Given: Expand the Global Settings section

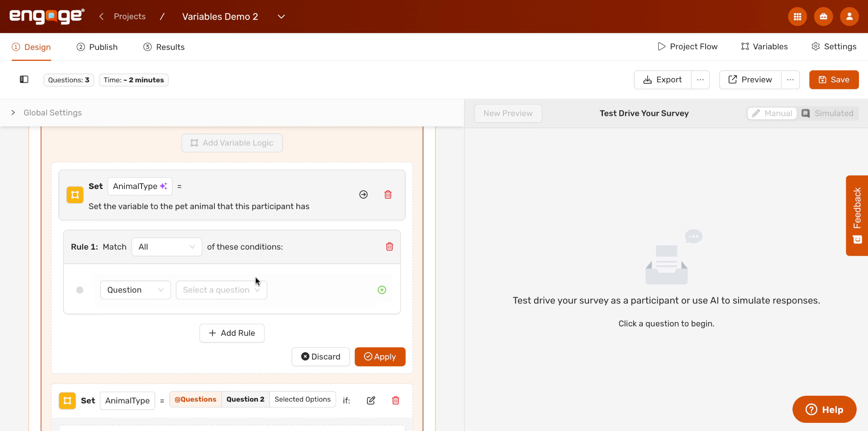Looking at the screenshot, I should 47,113.
